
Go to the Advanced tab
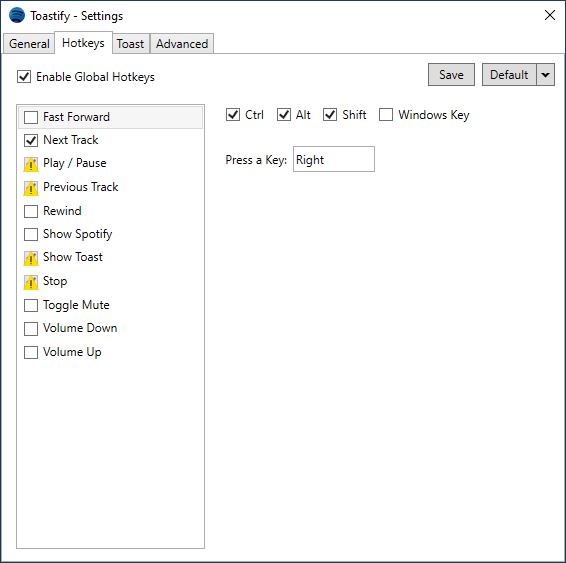(x=182, y=44)
